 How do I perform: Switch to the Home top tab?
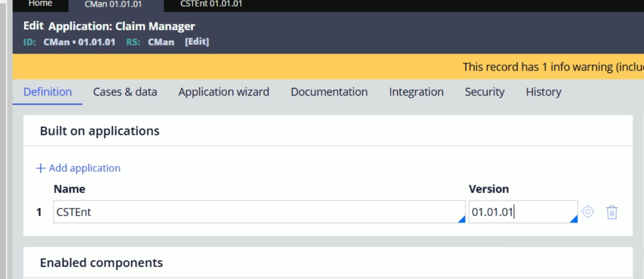pyautogui.click(x=40, y=4)
